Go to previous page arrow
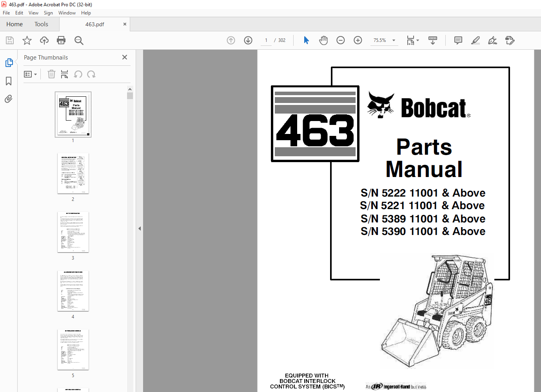541x392 pixels. coord(231,40)
